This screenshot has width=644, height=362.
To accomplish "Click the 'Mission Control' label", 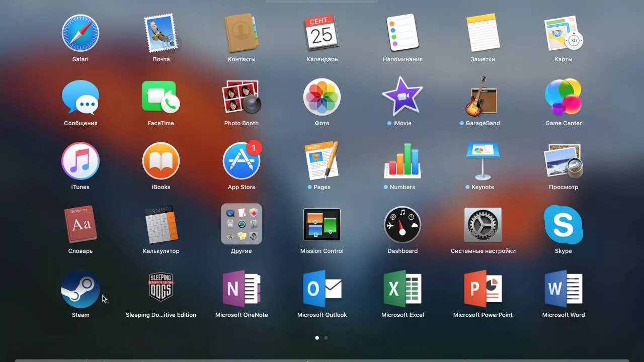I will pos(322,251).
